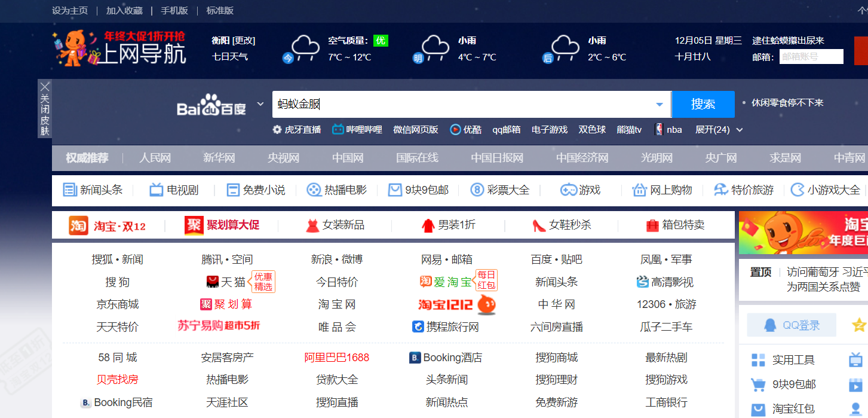This screenshot has width=868, height=418.
Task: Select 中国网 in the 权威推荐 bar
Action: (348, 158)
